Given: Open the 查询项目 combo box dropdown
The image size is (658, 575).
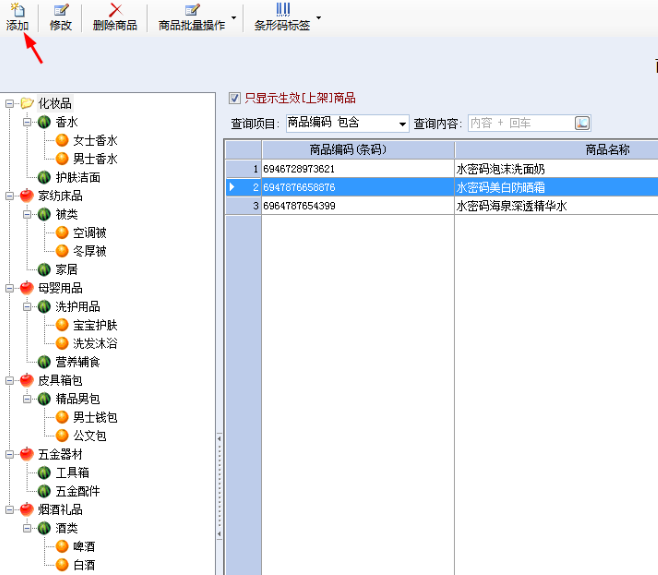Looking at the screenshot, I should click(402, 123).
